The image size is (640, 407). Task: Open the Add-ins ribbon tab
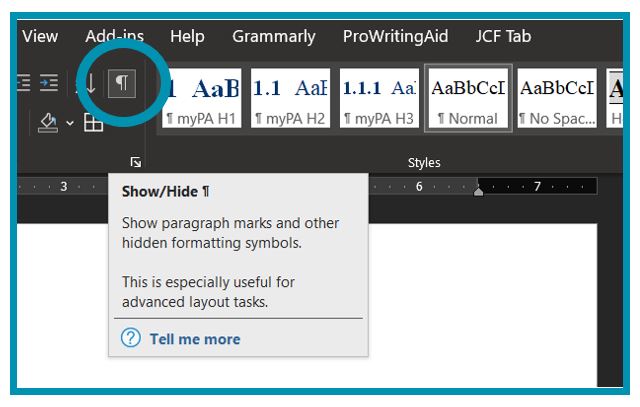click(x=114, y=36)
